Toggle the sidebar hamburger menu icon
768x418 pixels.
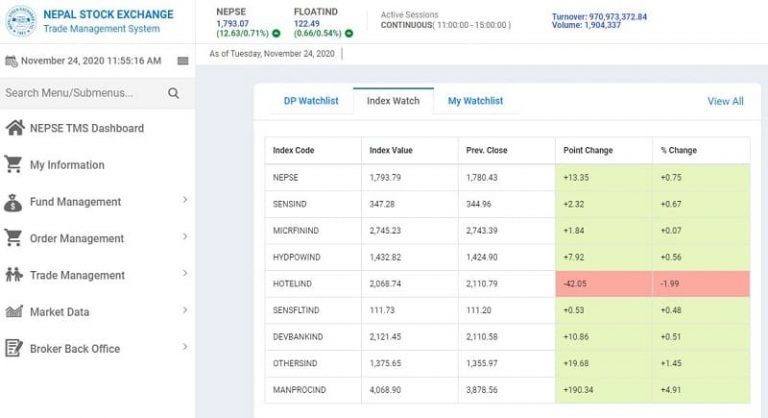(183, 61)
